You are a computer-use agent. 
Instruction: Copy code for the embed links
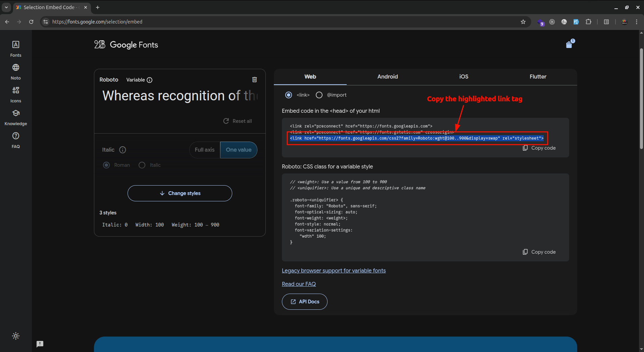539,148
